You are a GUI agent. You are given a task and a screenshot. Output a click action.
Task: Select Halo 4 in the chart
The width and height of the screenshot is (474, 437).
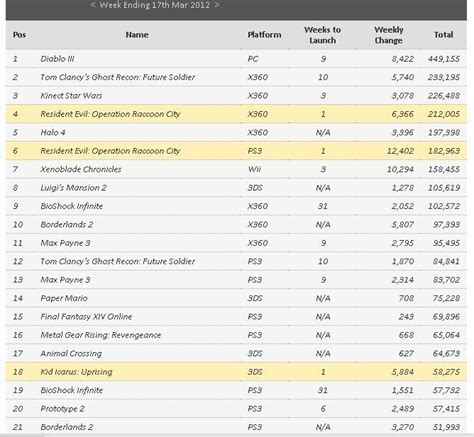pyautogui.click(x=53, y=133)
